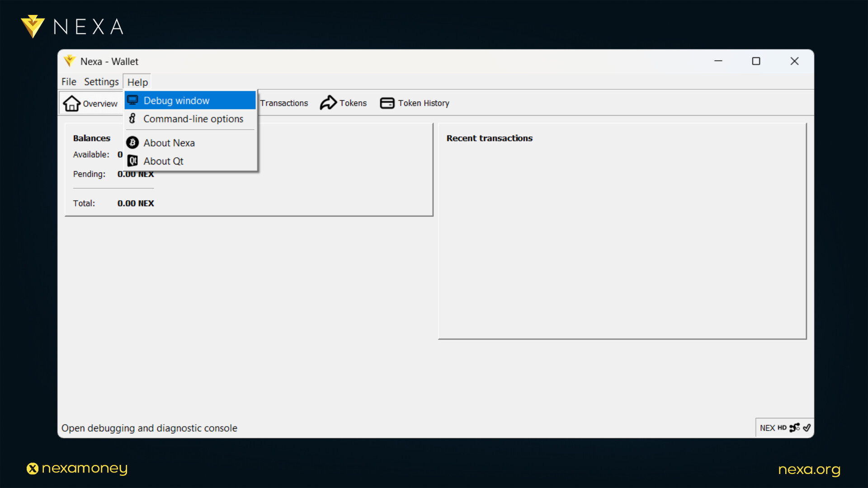This screenshot has height=488, width=868.
Task: Click the network connections status icon
Action: 794,427
